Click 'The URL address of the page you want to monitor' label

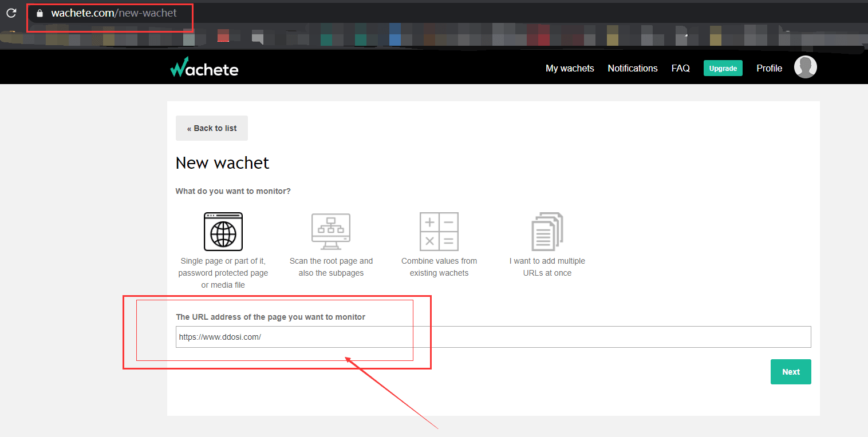(x=270, y=317)
